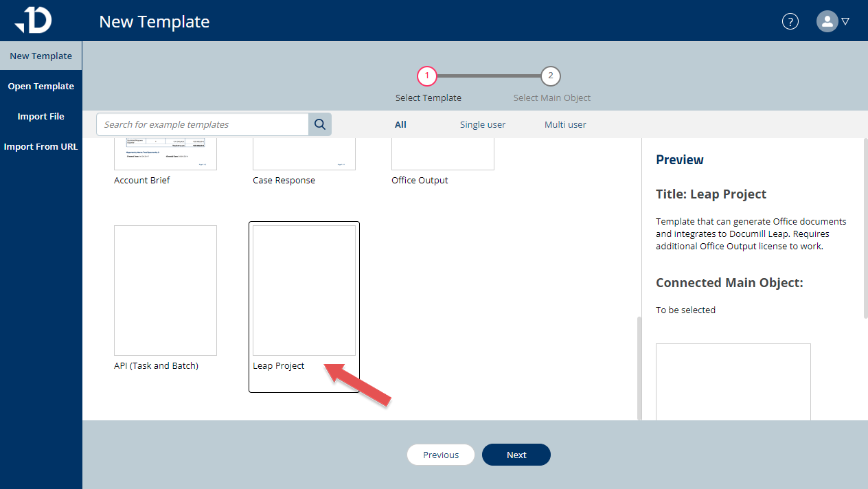Select the All templates filter
This screenshot has width=868, height=489.
point(400,124)
